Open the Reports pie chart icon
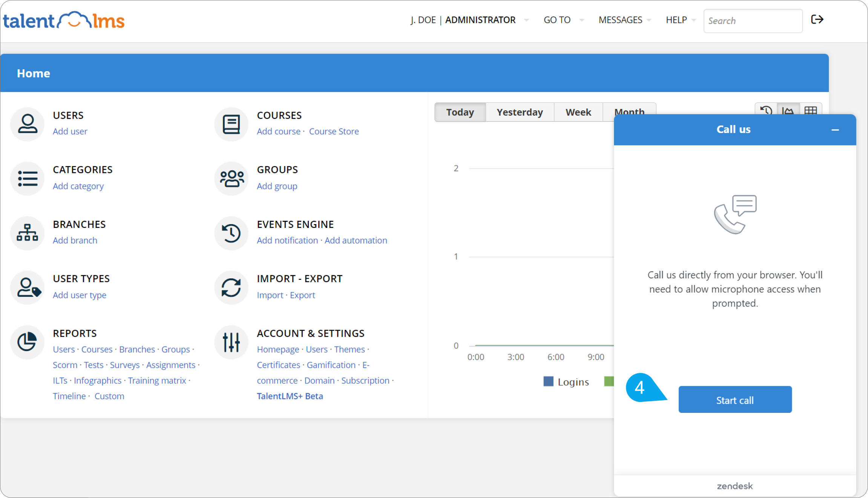The height and width of the screenshot is (498, 868). (x=28, y=342)
